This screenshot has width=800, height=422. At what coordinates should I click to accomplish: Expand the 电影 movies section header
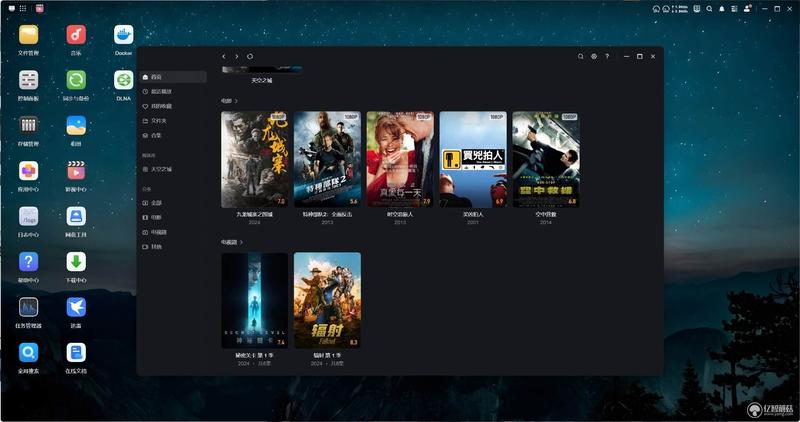click(x=229, y=101)
